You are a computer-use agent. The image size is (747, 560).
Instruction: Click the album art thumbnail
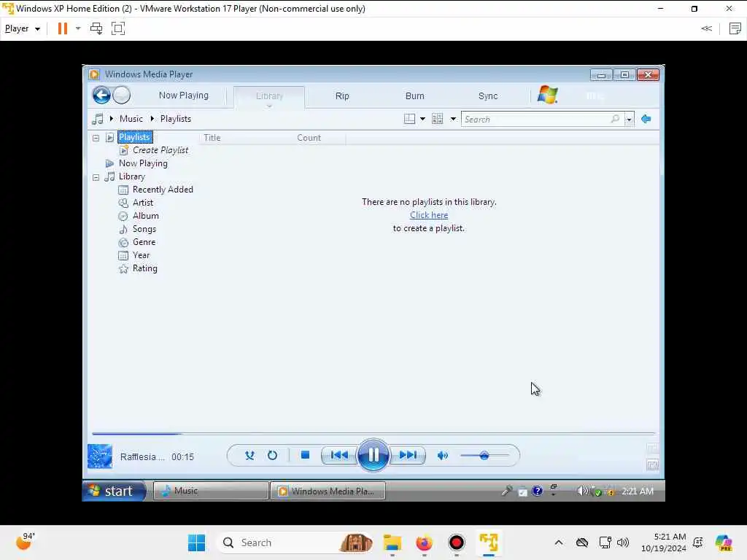coord(100,456)
